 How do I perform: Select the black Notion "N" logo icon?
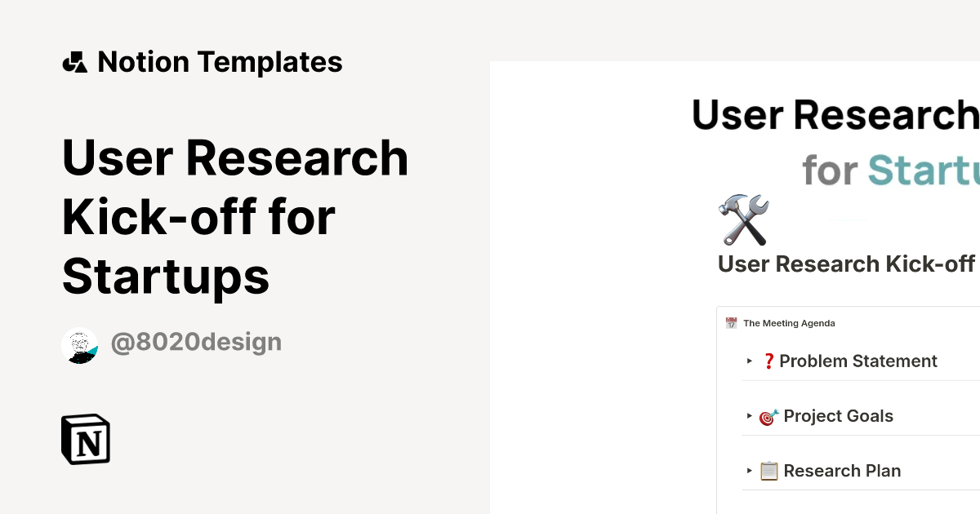point(84,439)
